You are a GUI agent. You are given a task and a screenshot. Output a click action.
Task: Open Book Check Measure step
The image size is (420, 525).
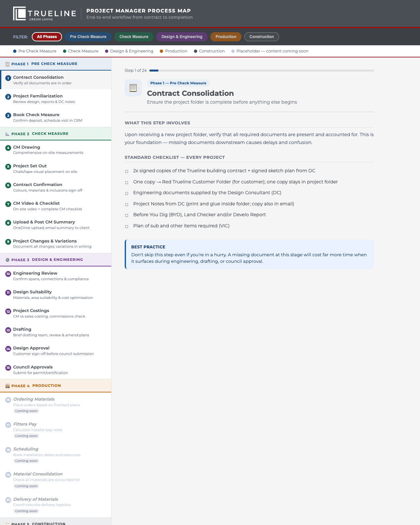click(55, 117)
